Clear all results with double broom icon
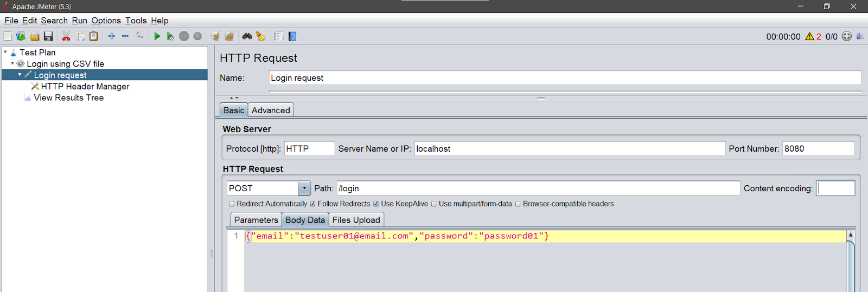The image size is (868, 292). point(229,36)
